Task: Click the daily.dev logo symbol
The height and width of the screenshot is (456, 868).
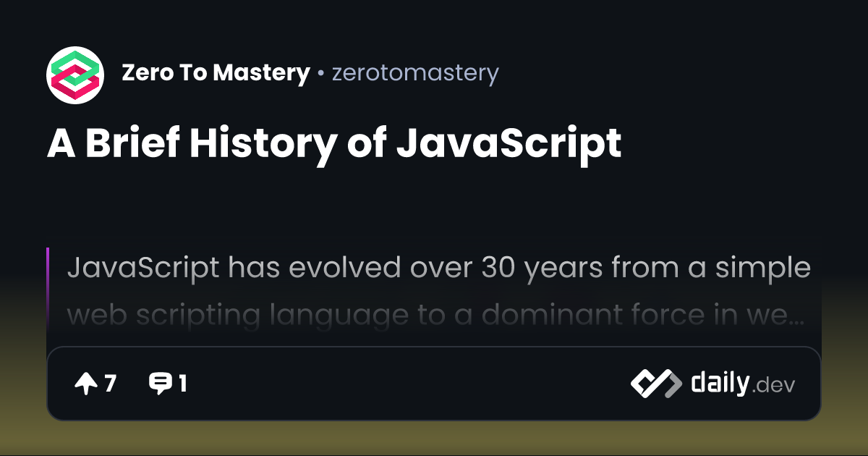Action: [655, 384]
